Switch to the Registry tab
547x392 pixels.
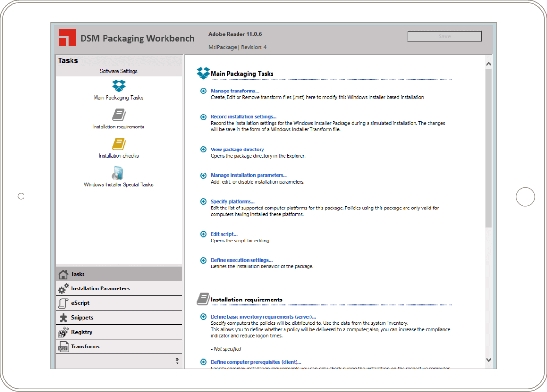(x=119, y=332)
